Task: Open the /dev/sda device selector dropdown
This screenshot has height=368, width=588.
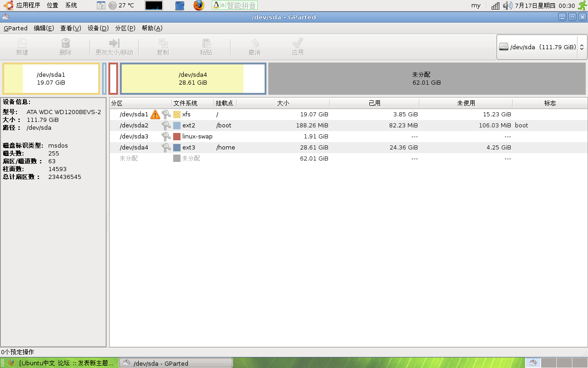Action: pyautogui.click(x=542, y=47)
